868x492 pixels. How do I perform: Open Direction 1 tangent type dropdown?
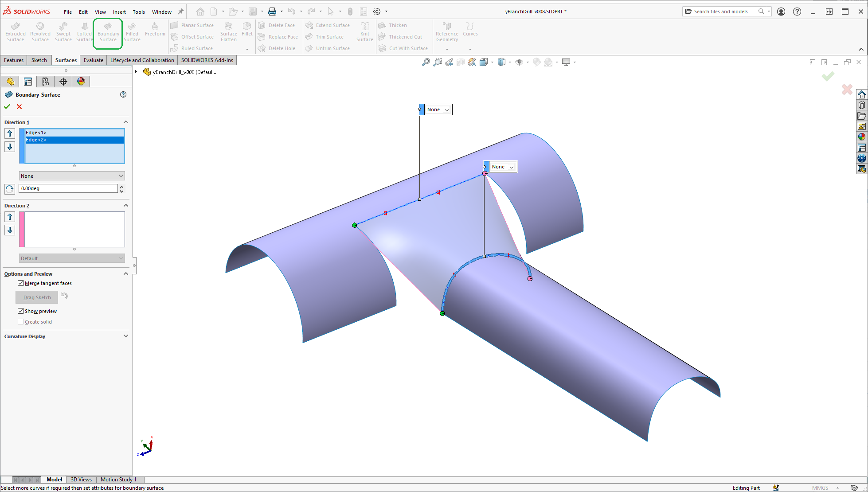click(x=72, y=176)
